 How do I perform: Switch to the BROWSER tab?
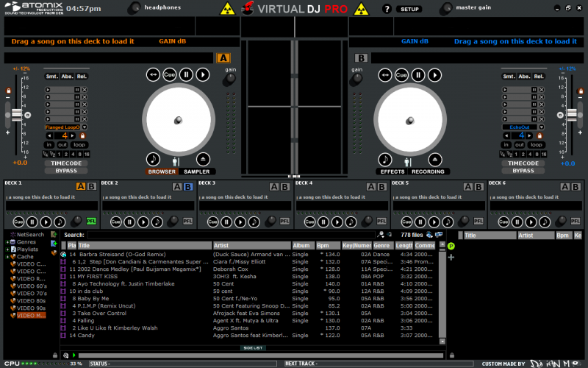tap(162, 171)
